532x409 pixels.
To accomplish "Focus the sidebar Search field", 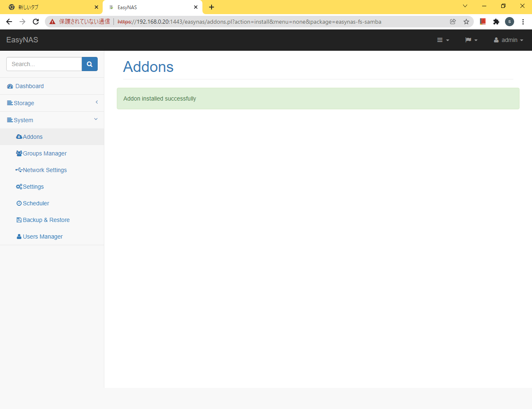I will coord(44,64).
